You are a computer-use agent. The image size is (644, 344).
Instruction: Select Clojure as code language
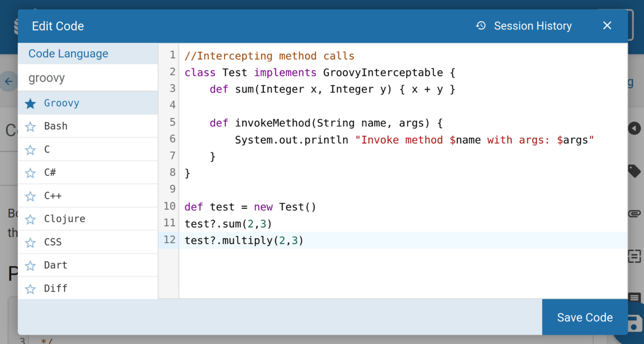pos(88,218)
